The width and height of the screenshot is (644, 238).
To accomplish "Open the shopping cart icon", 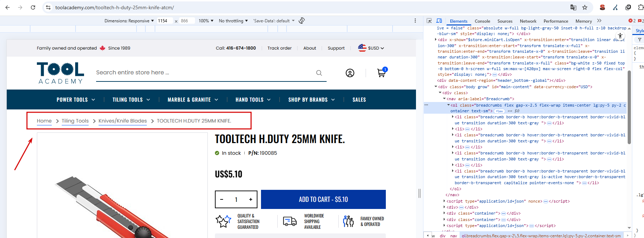I will pyautogui.click(x=382, y=72).
